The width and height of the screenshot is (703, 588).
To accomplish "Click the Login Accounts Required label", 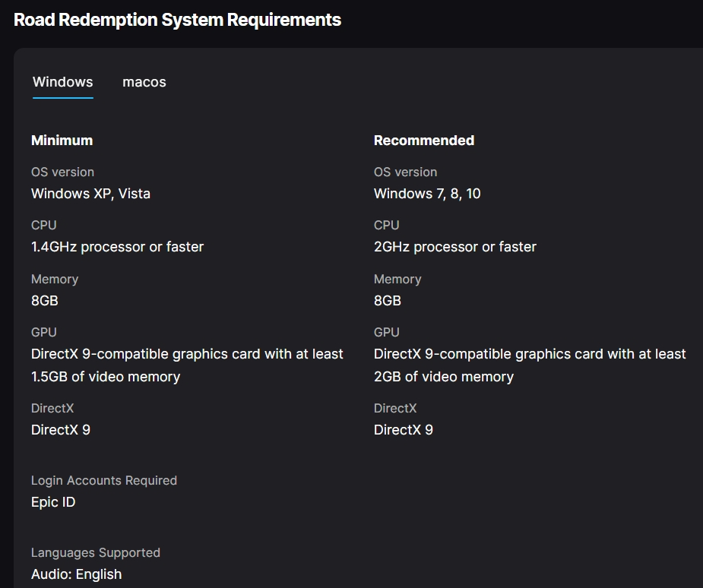I will click(x=104, y=480).
